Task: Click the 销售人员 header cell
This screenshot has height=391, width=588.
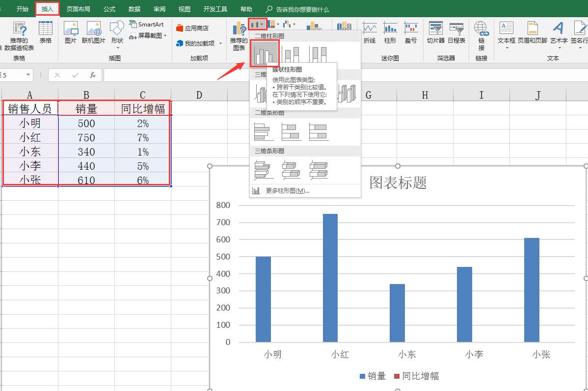Action: [x=30, y=109]
